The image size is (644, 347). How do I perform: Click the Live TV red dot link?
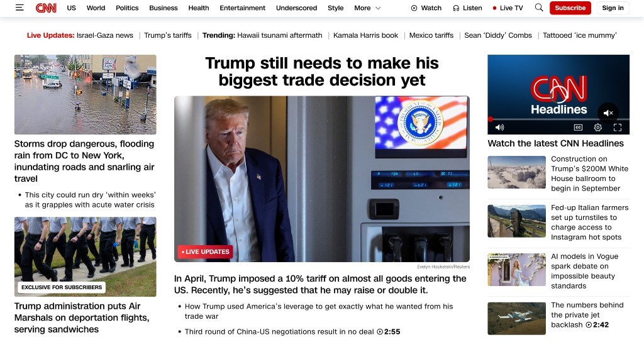click(x=508, y=8)
